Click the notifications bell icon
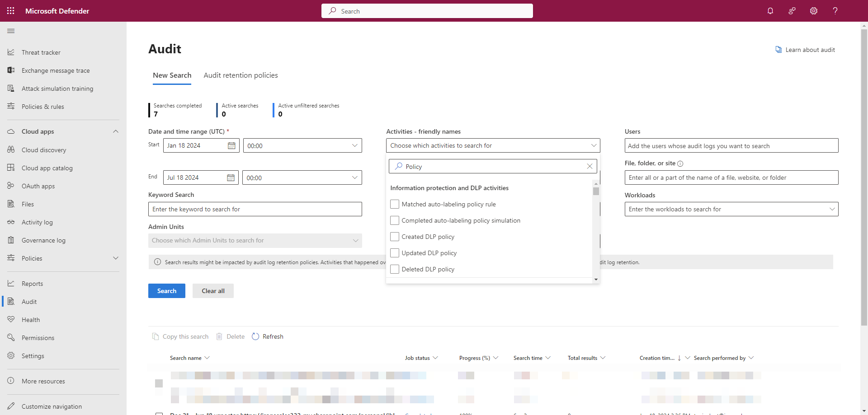The height and width of the screenshot is (415, 868). click(x=770, y=11)
